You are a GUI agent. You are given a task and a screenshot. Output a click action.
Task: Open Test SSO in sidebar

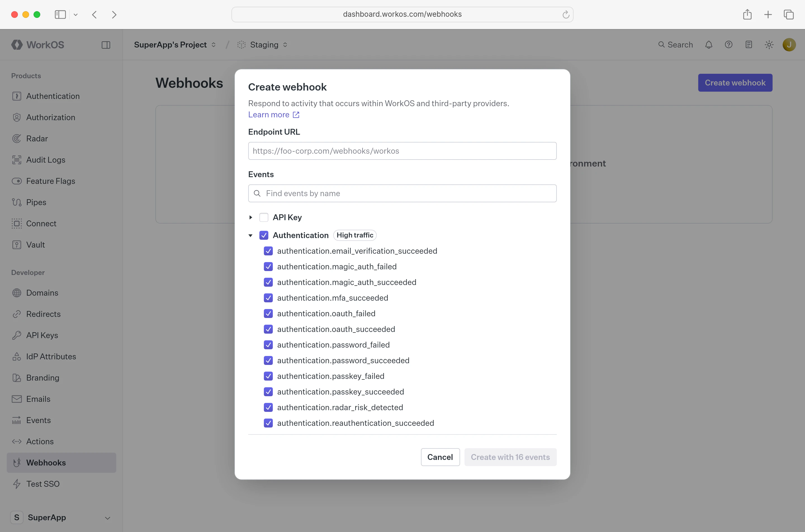[x=61, y=484]
